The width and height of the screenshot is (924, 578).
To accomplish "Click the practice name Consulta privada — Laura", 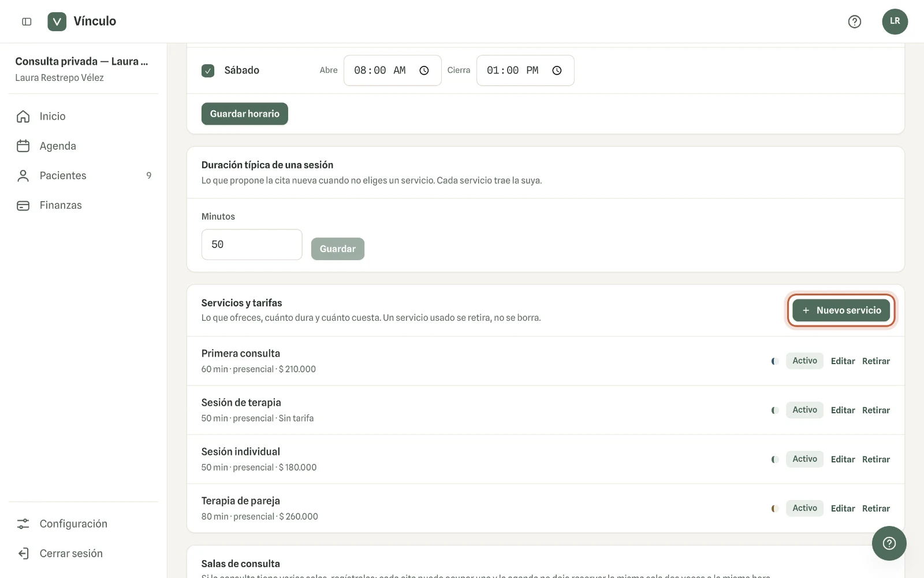I will (81, 61).
